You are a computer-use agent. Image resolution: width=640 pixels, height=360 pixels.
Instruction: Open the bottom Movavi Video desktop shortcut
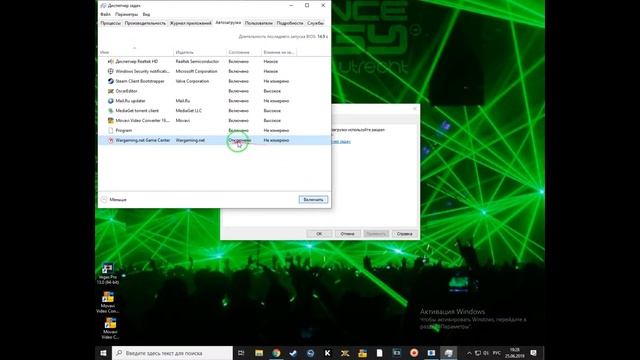click(110, 329)
